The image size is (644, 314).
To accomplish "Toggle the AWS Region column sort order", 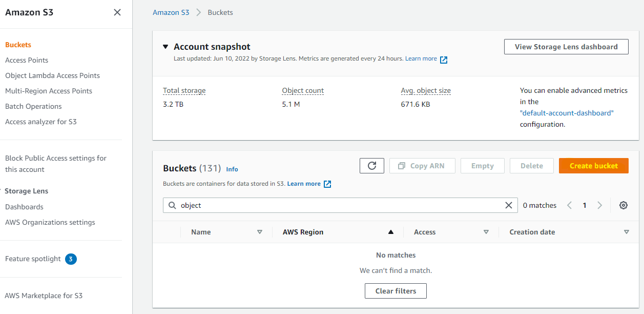I will pyautogui.click(x=390, y=232).
